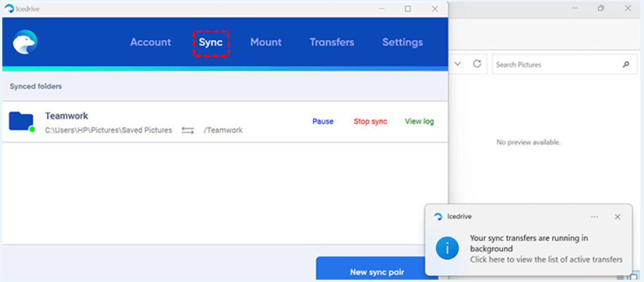The image size is (644, 282).
Task: Expand the Explorer address history dropdown
Action: point(458,64)
